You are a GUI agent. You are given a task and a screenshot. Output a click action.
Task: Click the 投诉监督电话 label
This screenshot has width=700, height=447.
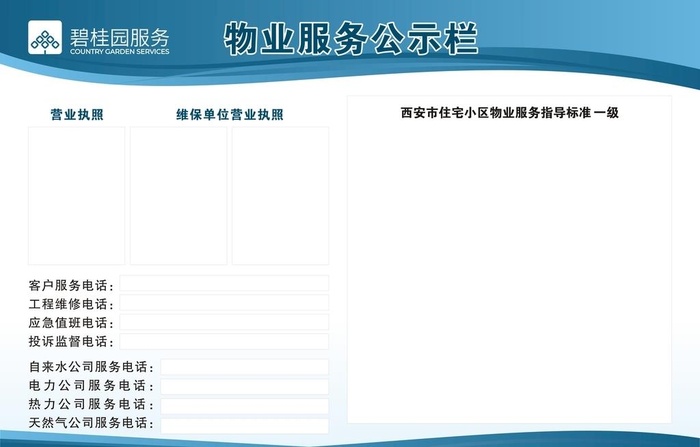click(71, 342)
